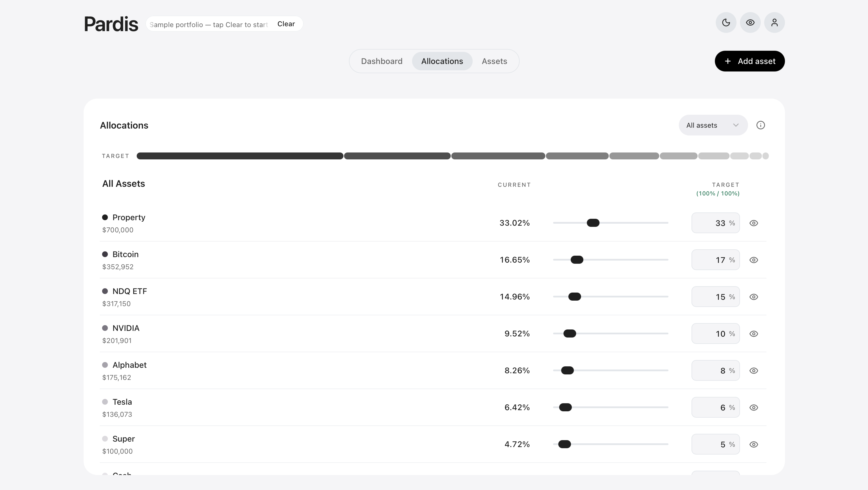Viewport: 868px width, 490px height.
Task: Switch to the Assets tab
Action: coord(494,61)
